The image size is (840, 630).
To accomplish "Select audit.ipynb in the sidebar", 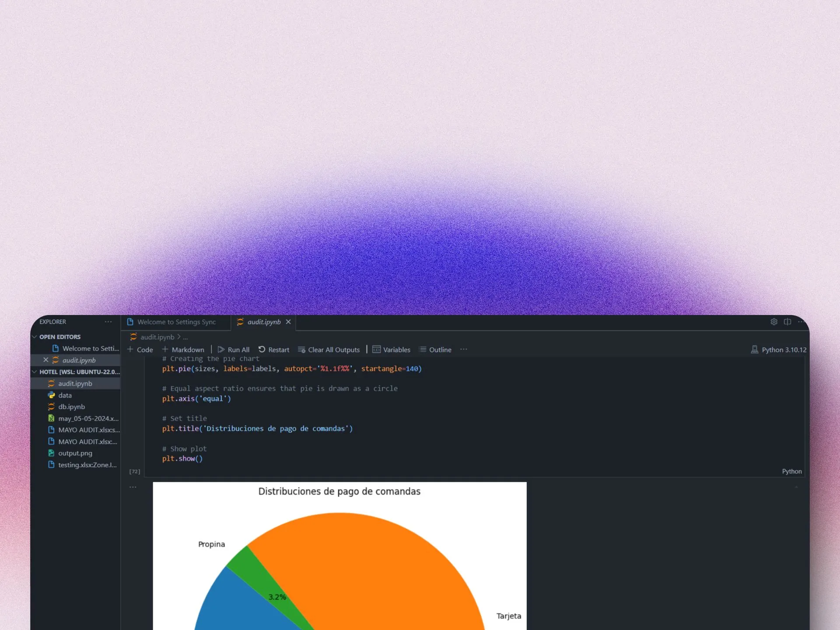I will tap(75, 383).
